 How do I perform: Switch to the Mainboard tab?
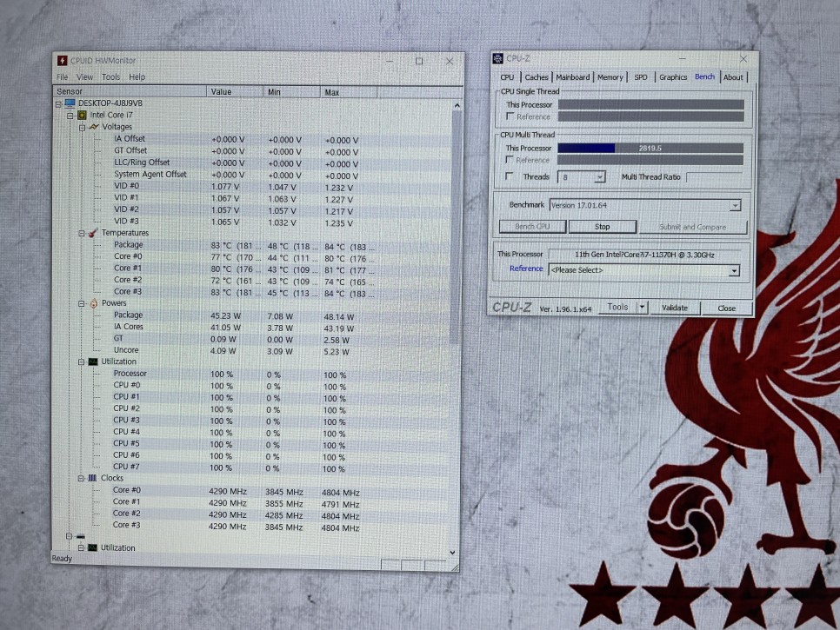point(573,77)
